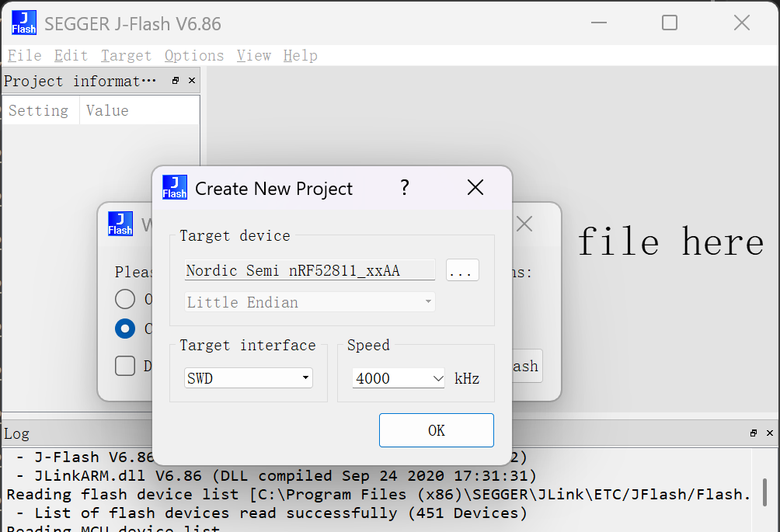The image size is (780, 532).
Task: Float the Project information panel
Action: point(176,81)
